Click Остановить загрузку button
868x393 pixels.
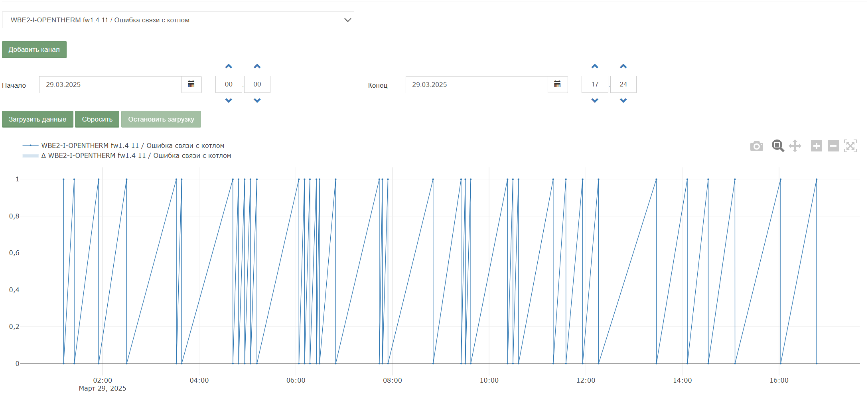[161, 119]
